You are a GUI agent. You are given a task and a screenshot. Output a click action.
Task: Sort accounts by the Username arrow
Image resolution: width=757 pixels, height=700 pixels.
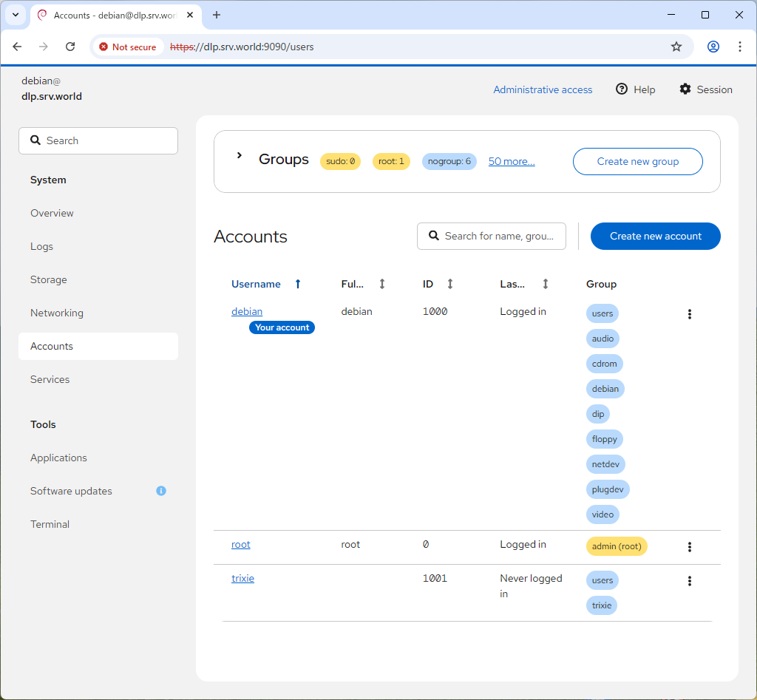pos(298,284)
